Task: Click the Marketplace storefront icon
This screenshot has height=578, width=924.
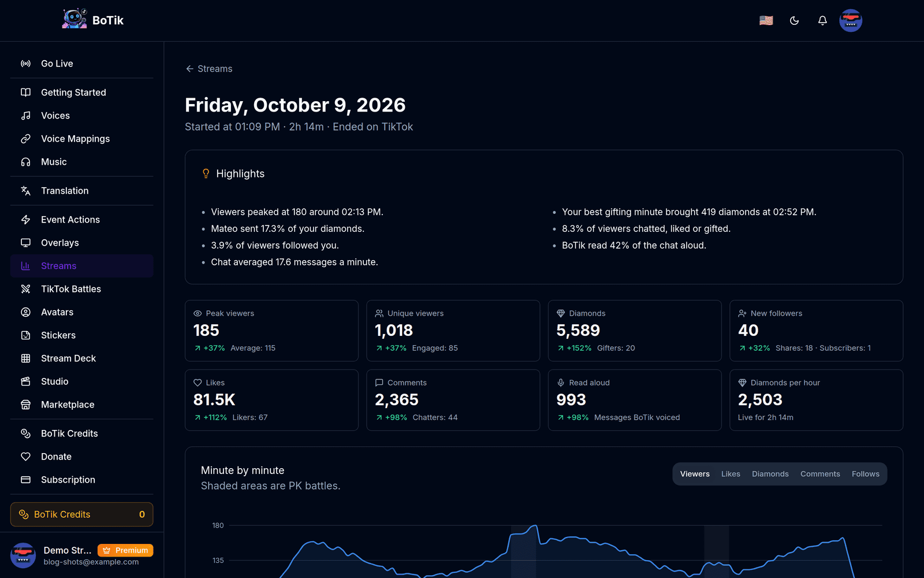Action: coord(25,405)
